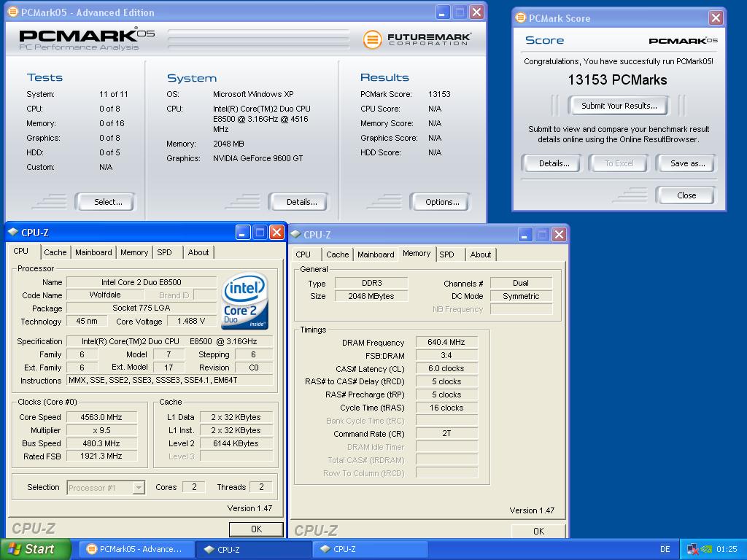Viewport: 747px width, 560px height.
Task: Close the PCMark Score dialog with X
Action: [716, 18]
